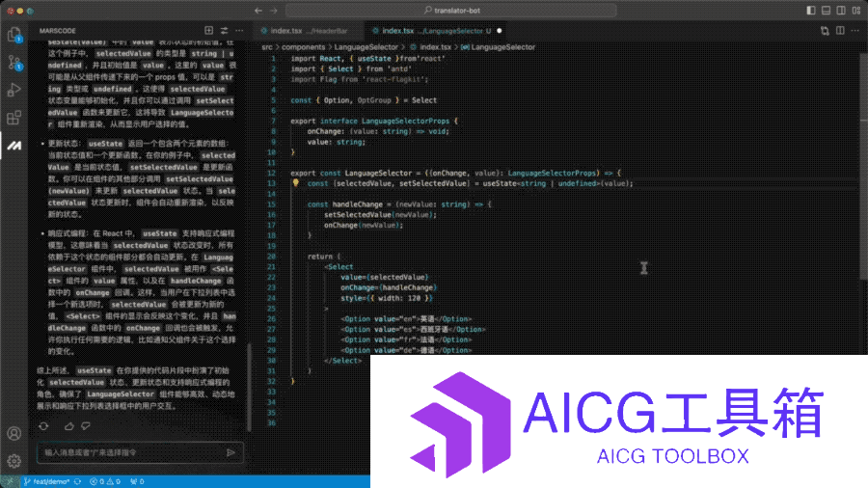Viewport: 868px width, 488px height.
Task: Open the remote window indicator in the status bar
Action: coord(10,482)
